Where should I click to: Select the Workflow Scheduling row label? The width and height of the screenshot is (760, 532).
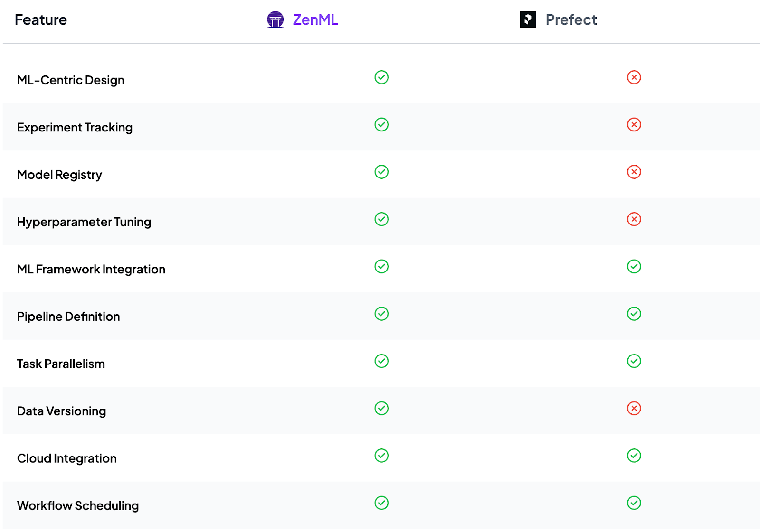click(78, 506)
